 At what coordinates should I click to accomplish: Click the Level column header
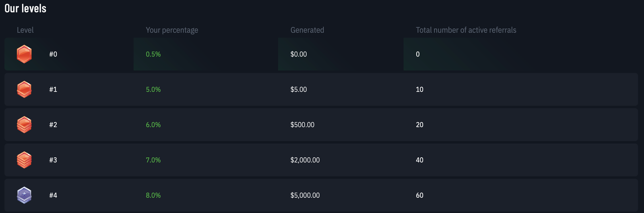pyautogui.click(x=25, y=30)
